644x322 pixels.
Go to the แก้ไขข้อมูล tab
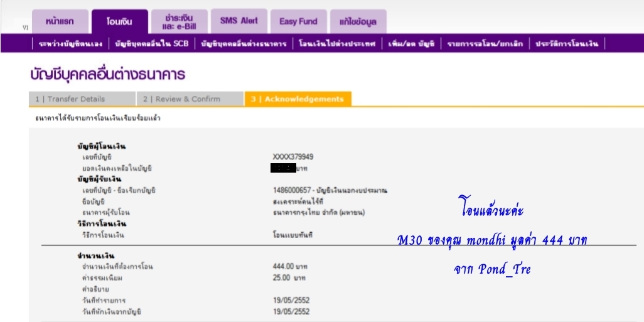point(358,21)
